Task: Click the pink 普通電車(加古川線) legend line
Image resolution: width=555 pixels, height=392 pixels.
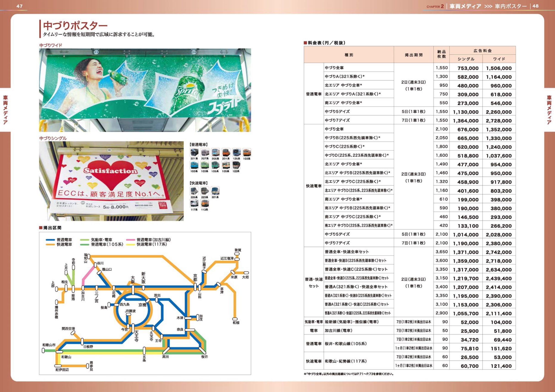Action: [130, 240]
